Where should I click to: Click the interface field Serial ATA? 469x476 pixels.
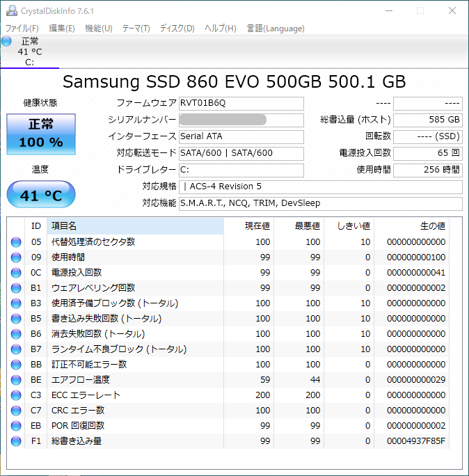241,137
